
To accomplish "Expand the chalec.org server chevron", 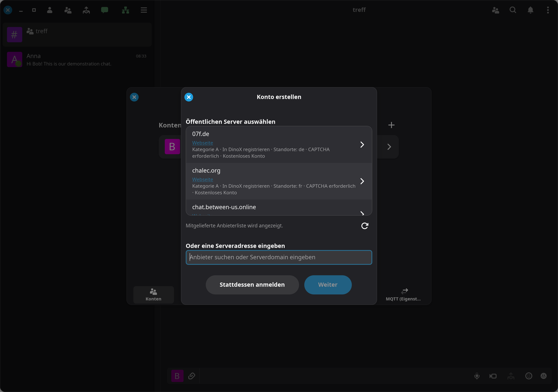I will pos(362,181).
